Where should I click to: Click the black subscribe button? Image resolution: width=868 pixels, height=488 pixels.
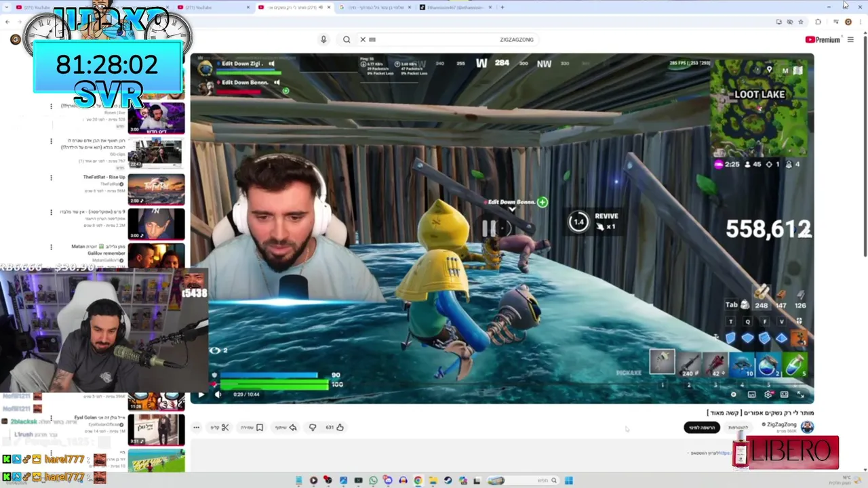click(x=701, y=427)
